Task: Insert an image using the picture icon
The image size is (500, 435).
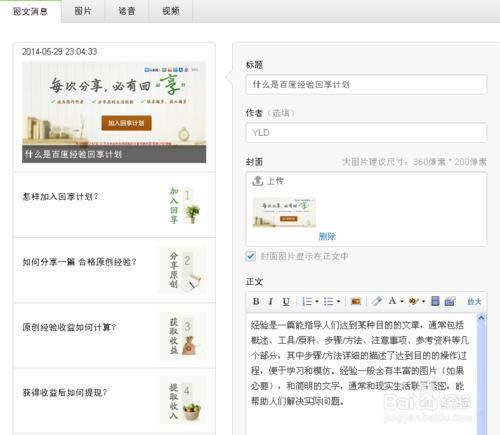Action: tap(356, 301)
